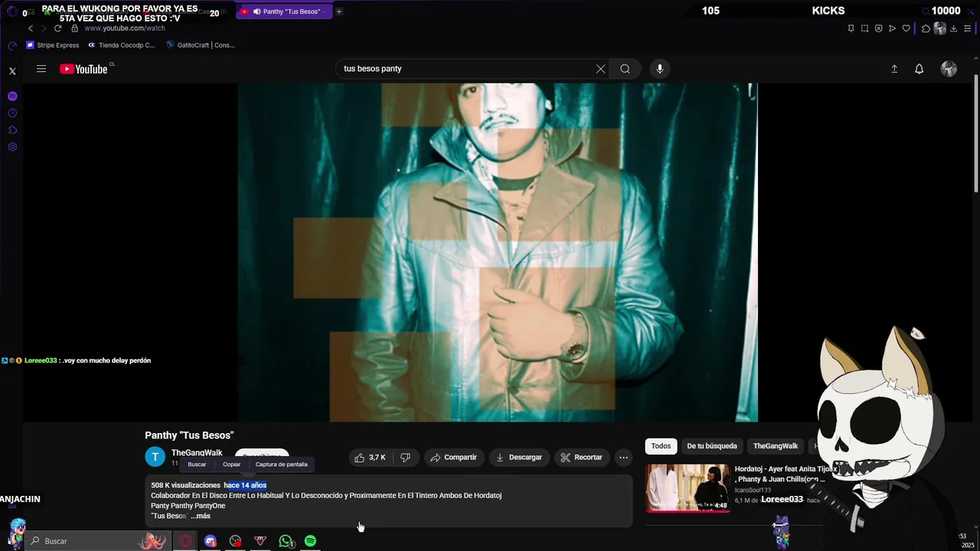Image resolution: width=980 pixels, height=551 pixels.
Task: Open the sidebar settings gear icon
Action: click(12, 147)
